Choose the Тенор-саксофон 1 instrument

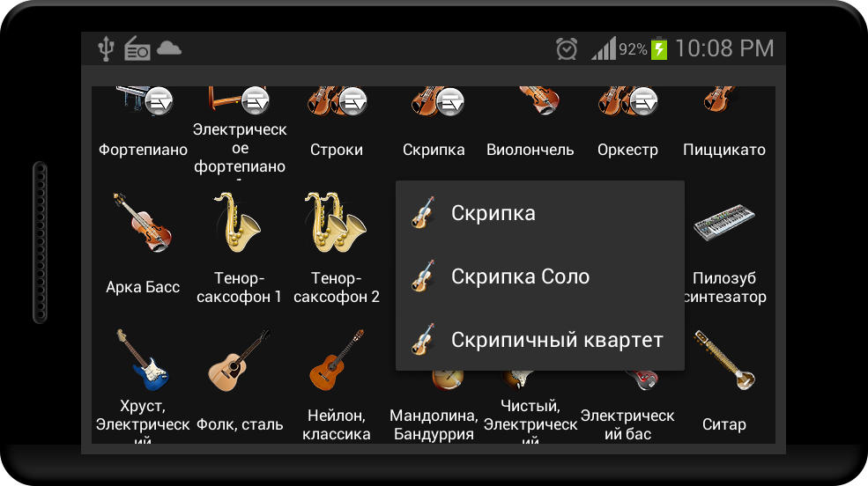pos(239,222)
